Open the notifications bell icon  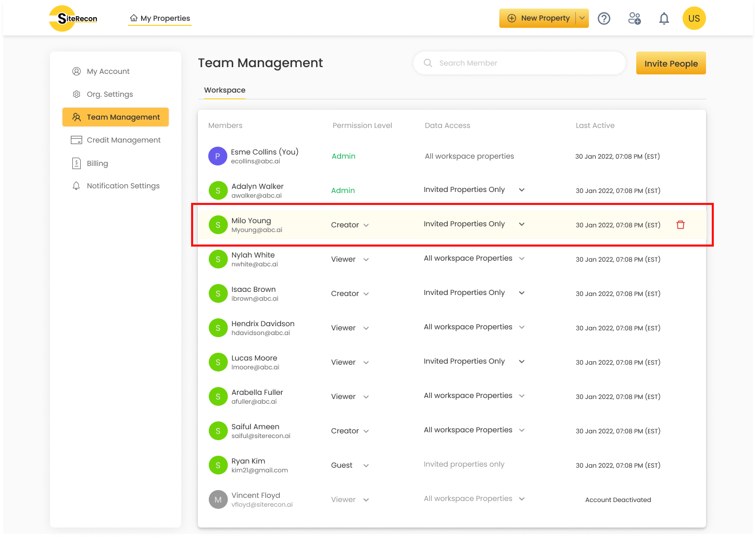pos(664,19)
